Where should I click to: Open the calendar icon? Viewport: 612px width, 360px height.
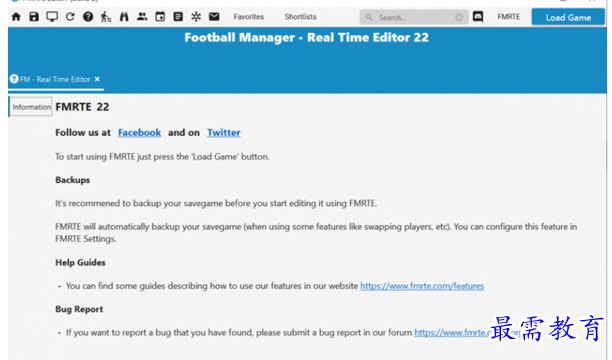coord(160,17)
